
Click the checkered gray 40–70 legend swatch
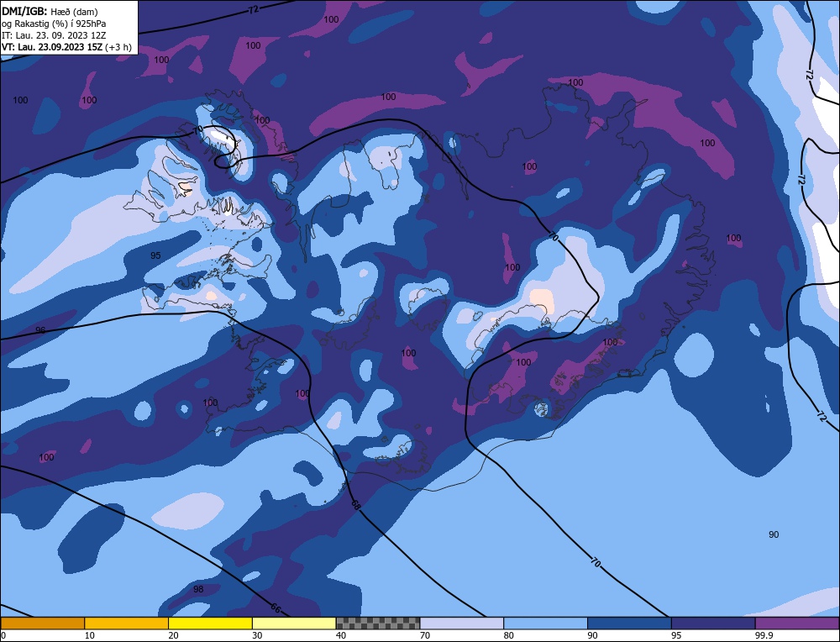pos(378,624)
